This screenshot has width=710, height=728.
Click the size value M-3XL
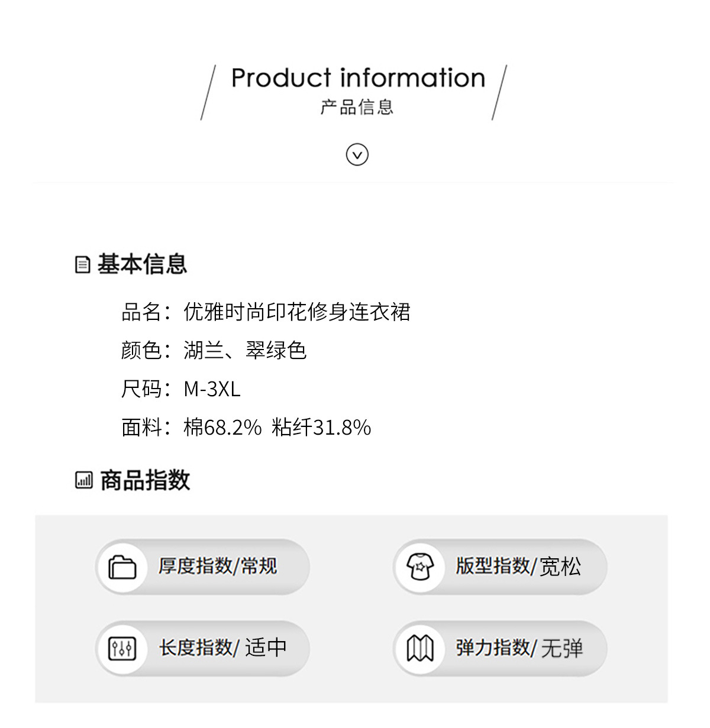coord(212,389)
